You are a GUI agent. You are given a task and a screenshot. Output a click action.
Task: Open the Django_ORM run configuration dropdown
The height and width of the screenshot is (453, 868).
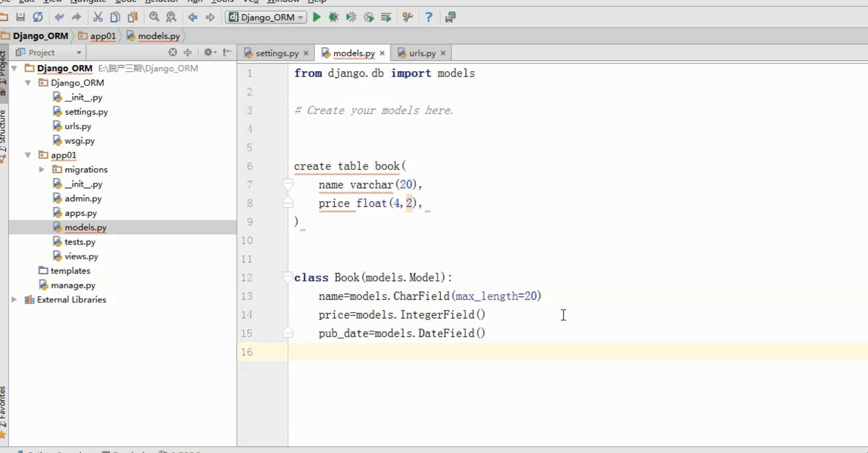tap(266, 17)
